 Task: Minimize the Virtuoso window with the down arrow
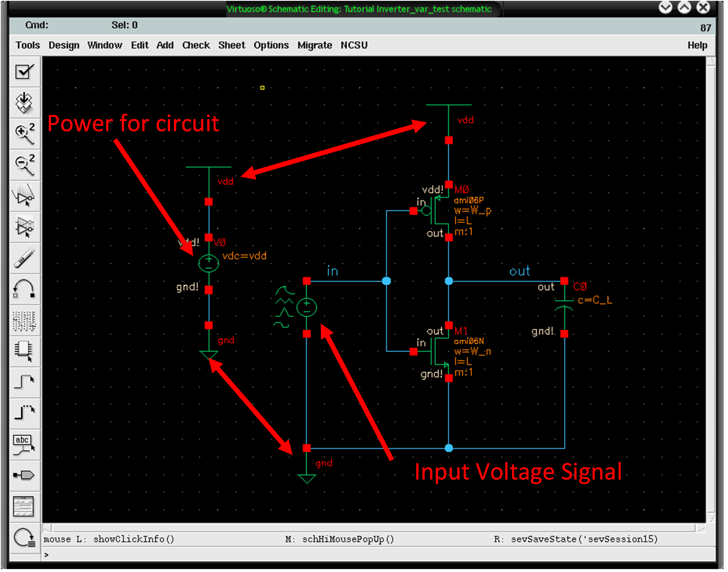665,7
